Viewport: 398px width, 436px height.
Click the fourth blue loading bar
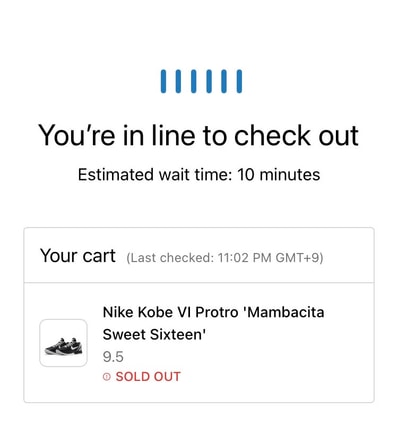pyautogui.click(x=209, y=81)
